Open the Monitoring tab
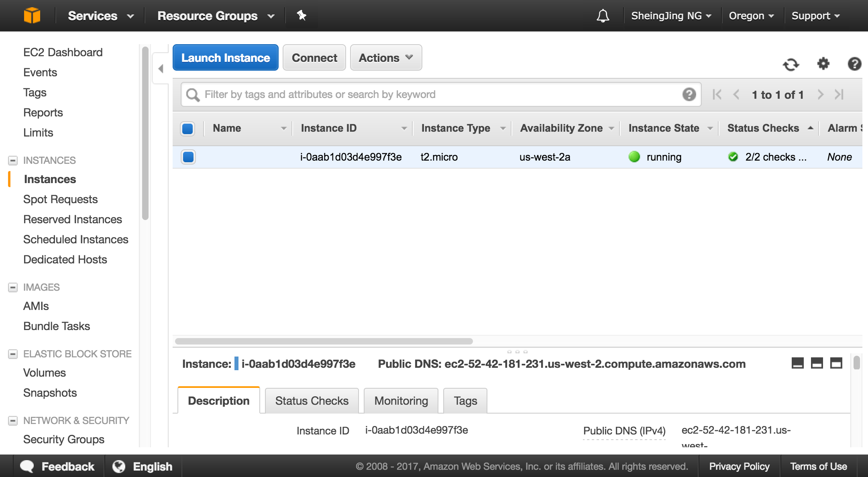Image resolution: width=868 pixels, height=477 pixels. [401, 401]
